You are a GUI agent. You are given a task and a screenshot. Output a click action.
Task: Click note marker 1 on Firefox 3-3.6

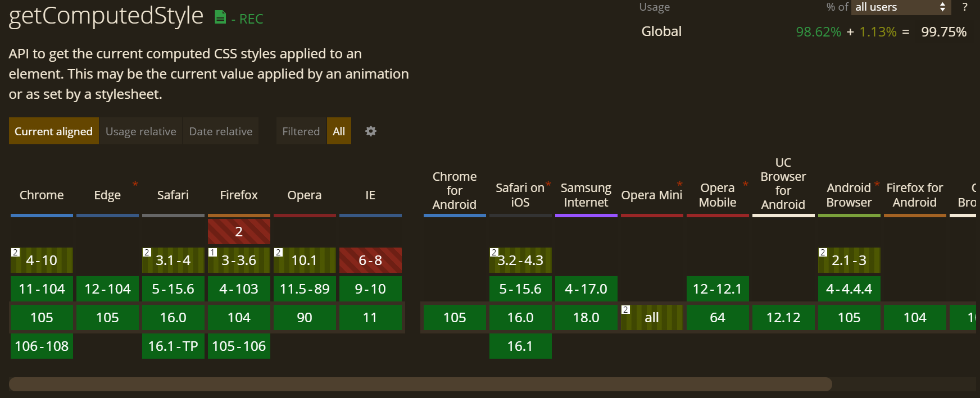[x=213, y=252]
